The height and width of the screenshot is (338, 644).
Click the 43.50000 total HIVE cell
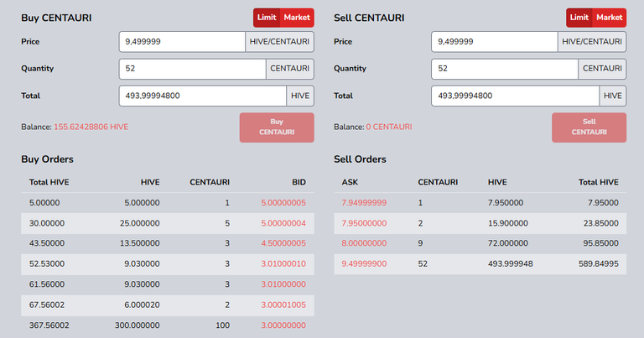47,243
